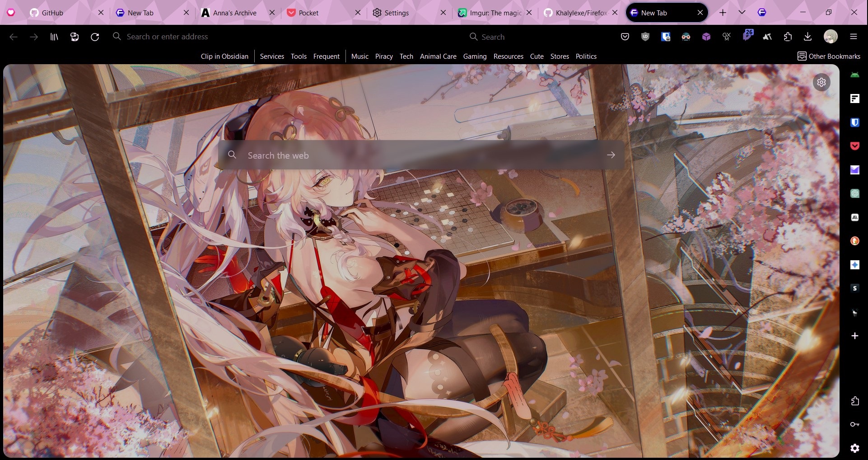Expand the list all tabs chevron
The height and width of the screenshot is (460, 868).
pos(742,13)
